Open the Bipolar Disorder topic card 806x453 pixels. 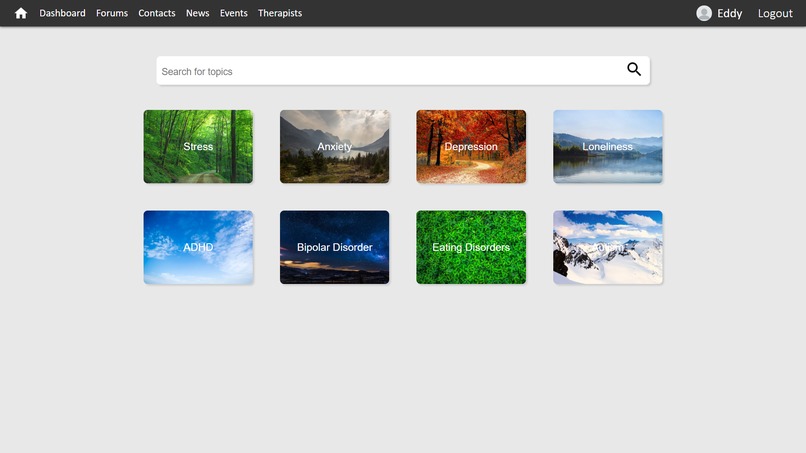[x=335, y=247]
